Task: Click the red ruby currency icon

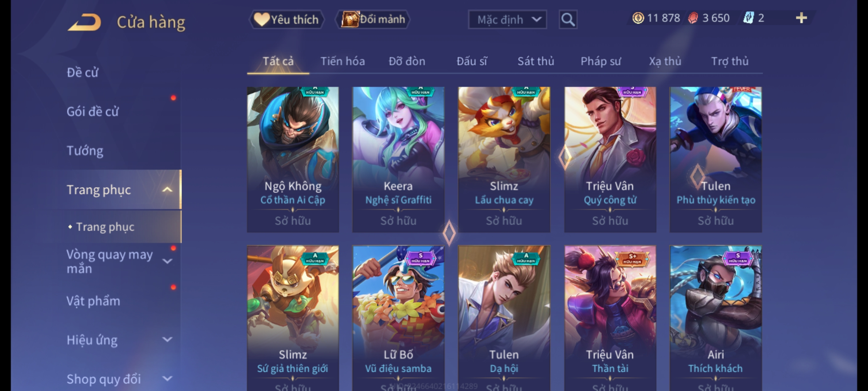Action: [693, 18]
